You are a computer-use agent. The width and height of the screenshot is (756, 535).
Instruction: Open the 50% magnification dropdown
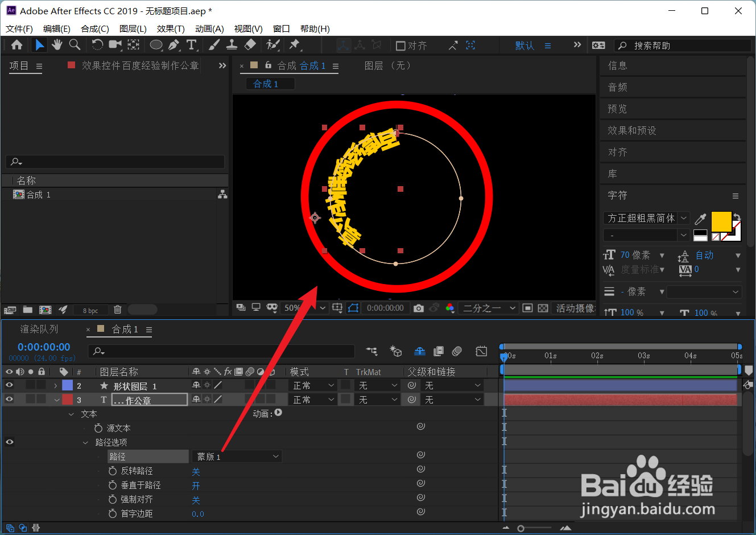point(304,308)
